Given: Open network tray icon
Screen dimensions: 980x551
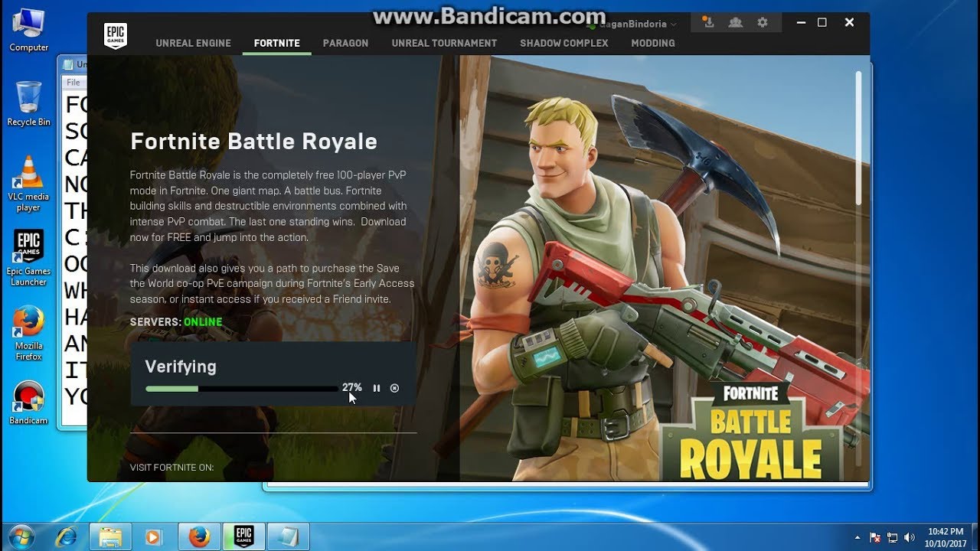Looking at the screenshot, I should 893,537.
